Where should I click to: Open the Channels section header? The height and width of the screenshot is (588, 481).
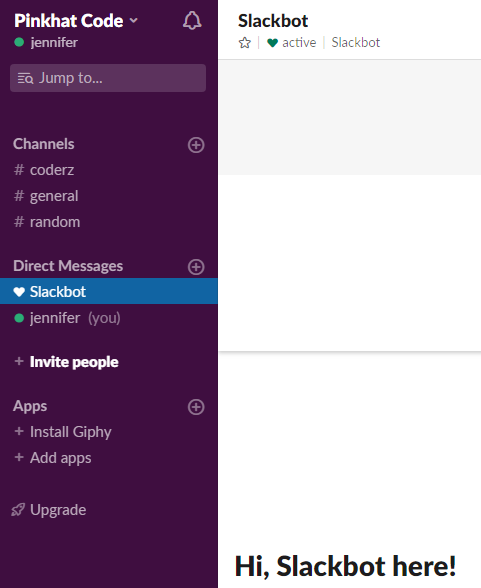(x=43, y=144)
